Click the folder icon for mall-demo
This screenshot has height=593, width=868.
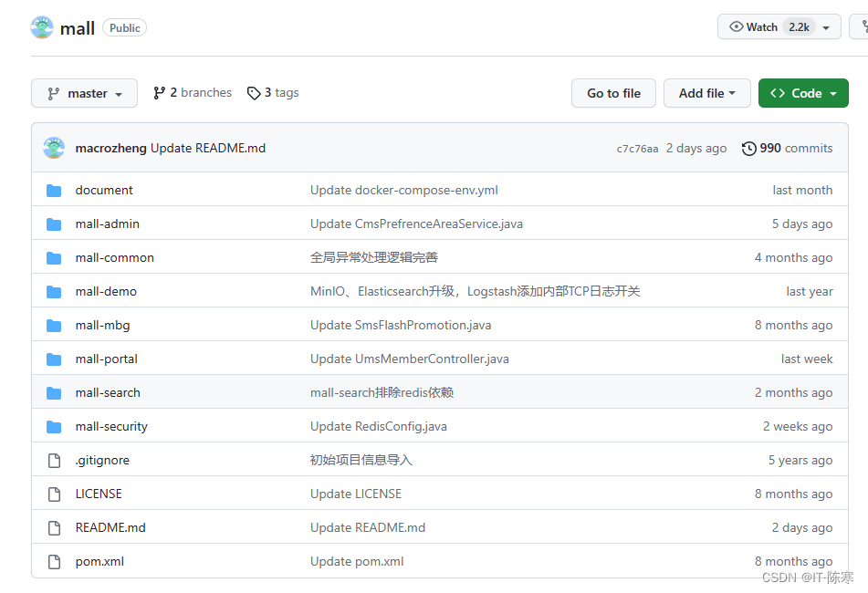[54, 292]
